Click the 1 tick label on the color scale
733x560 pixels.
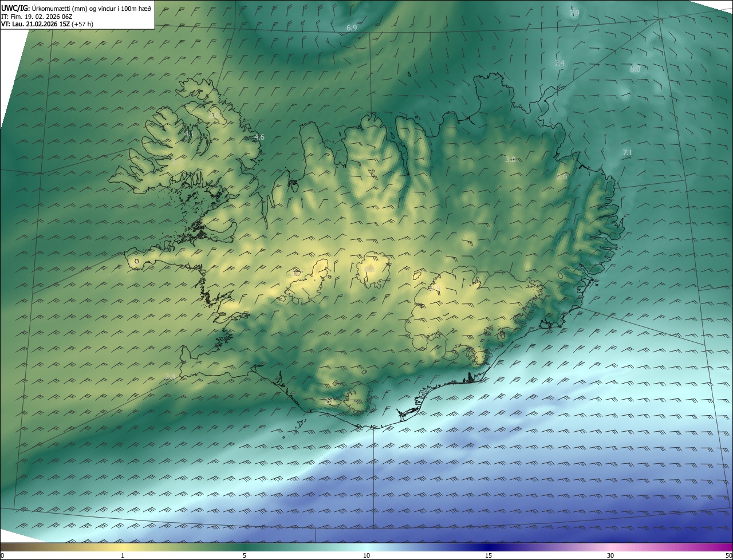pyautogui.click(x=123, y=555)
